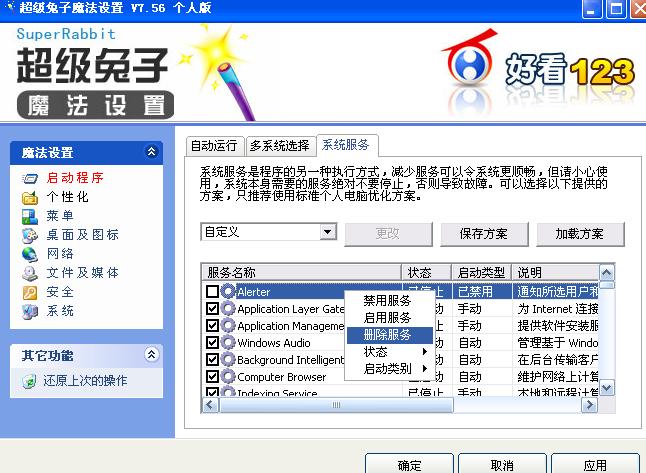Uncheck Background Intelligent service checkbox
The width and height of the screenshot is (646, 473).
point(212,359)
